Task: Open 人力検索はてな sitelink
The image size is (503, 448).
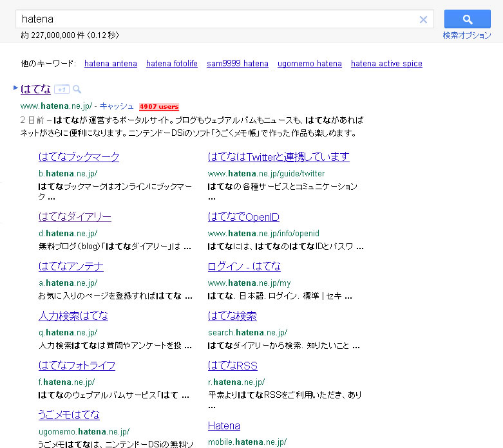Action: (73, 316)
